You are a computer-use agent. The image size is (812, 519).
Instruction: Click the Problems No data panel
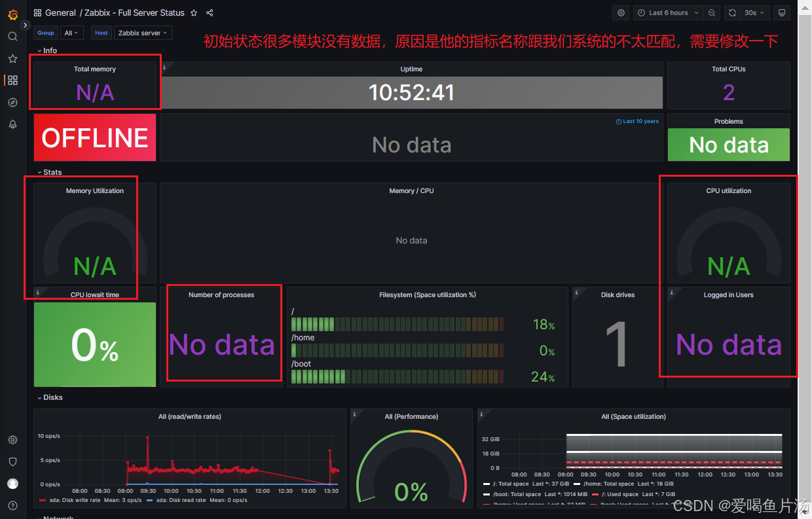tap(728, 145)
